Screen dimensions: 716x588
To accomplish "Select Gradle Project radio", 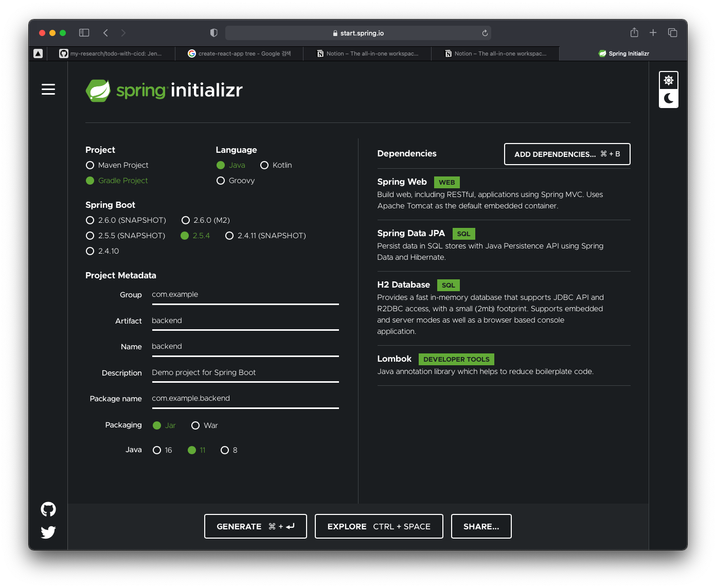I will tap(117, 181).
